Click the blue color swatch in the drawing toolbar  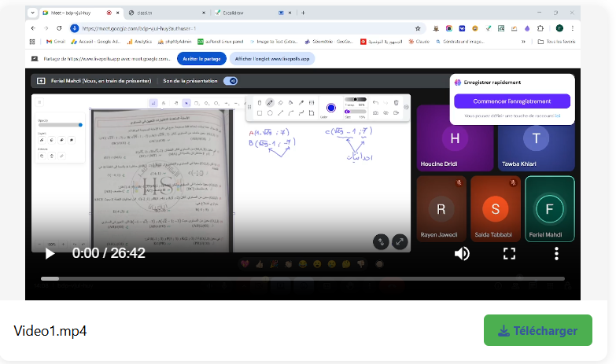[x=330, y=108]
